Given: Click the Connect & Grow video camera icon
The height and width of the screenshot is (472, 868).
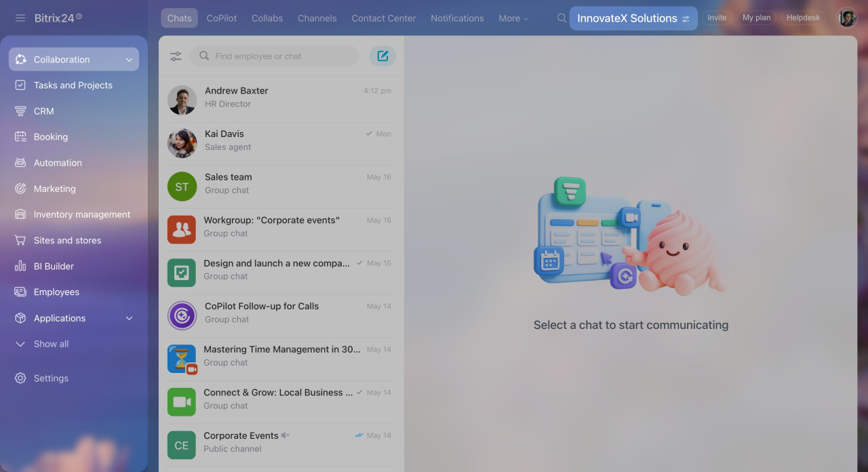Looking at the screenshot, I should click(182, 401).
